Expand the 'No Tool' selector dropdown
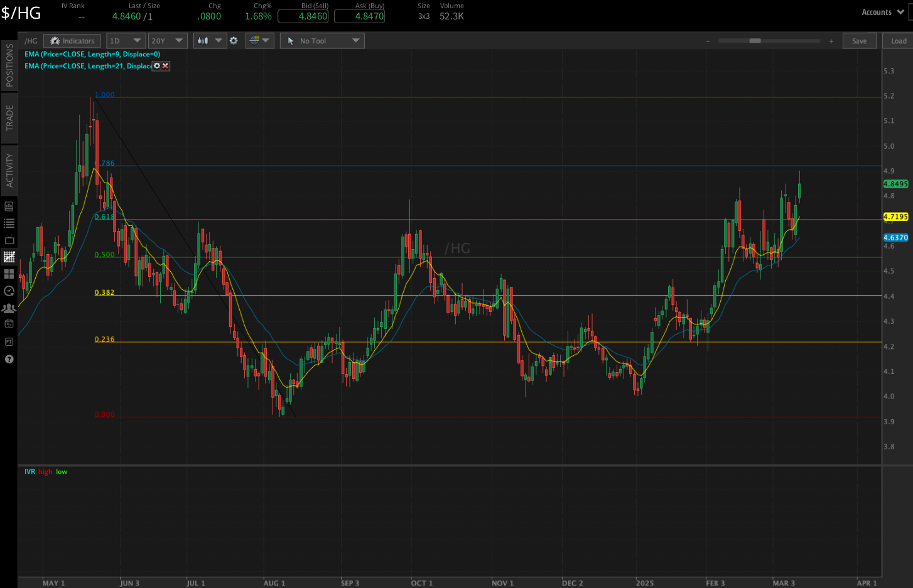The height and width of the screenshot is (588, 913). tap(322, 40)
